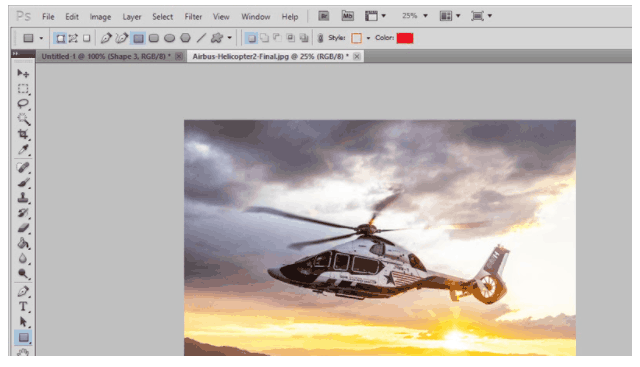Toggle Subtract from Shape Area
This screenshot has height=367, width=640.
tap(278, 38)
